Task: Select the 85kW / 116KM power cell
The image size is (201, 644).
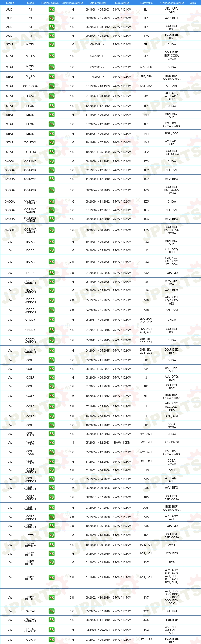Action: 122,470
